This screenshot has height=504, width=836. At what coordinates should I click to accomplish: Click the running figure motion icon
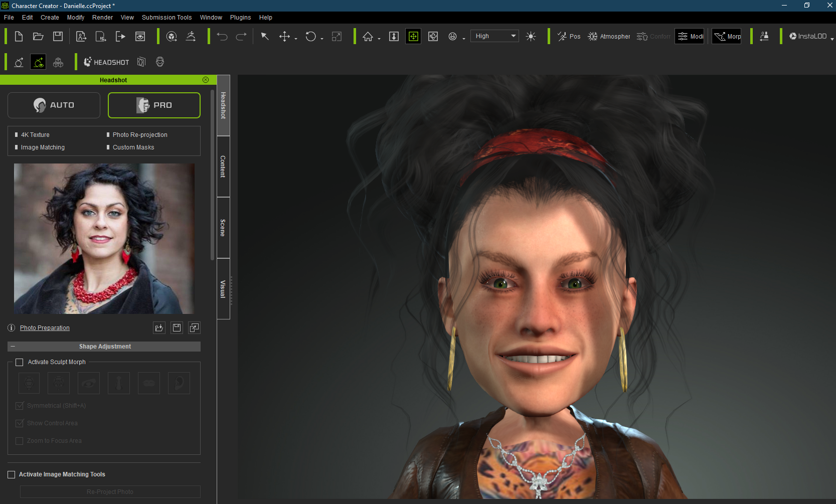tap(191, 36)
